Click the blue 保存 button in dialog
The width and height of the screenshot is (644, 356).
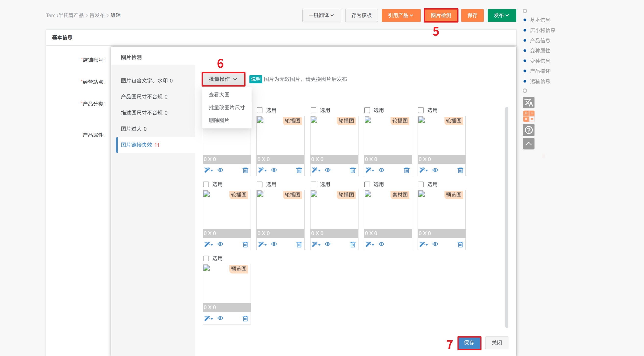[469, 343]
